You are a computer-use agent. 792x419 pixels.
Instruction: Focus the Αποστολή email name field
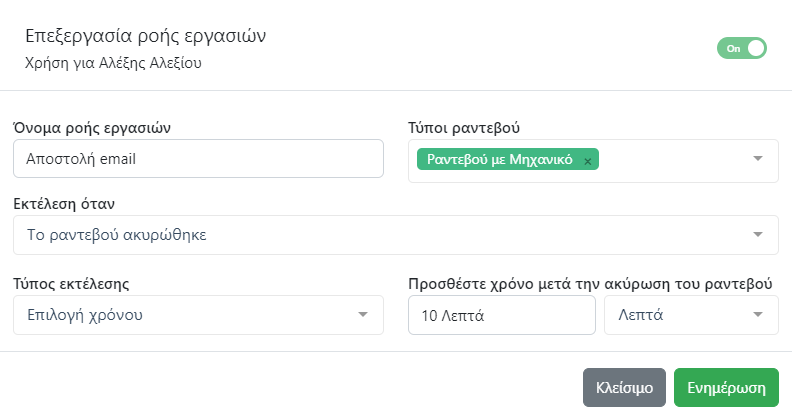point(199,158)
